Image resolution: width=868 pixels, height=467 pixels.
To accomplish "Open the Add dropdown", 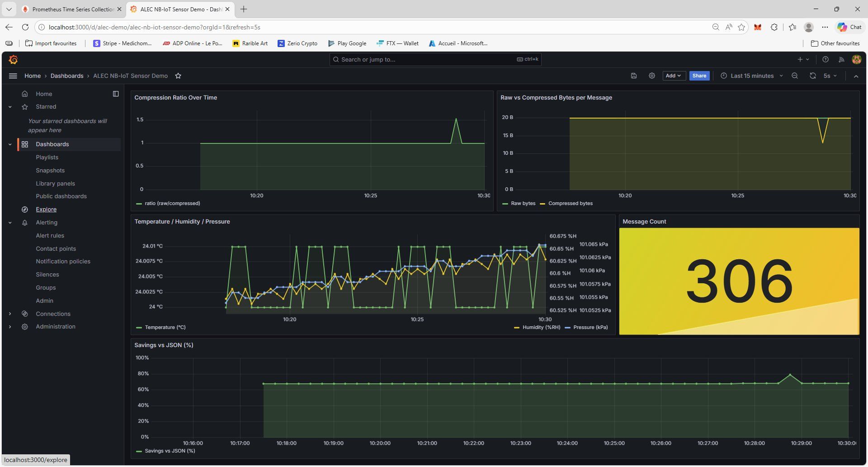I will 674,76.
